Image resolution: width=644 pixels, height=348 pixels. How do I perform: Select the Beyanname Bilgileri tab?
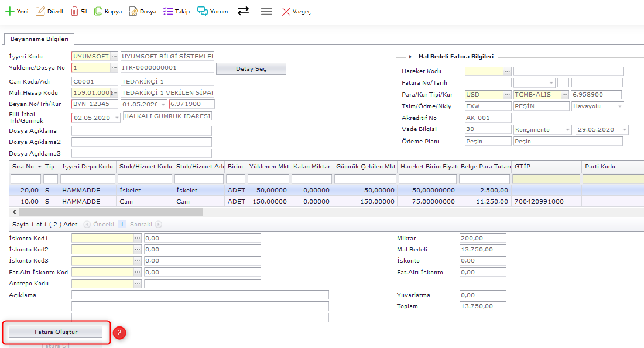[39, 39]
